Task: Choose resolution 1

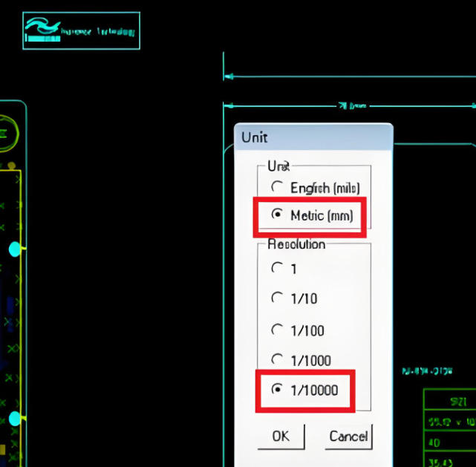Action: tap(284, 269)
